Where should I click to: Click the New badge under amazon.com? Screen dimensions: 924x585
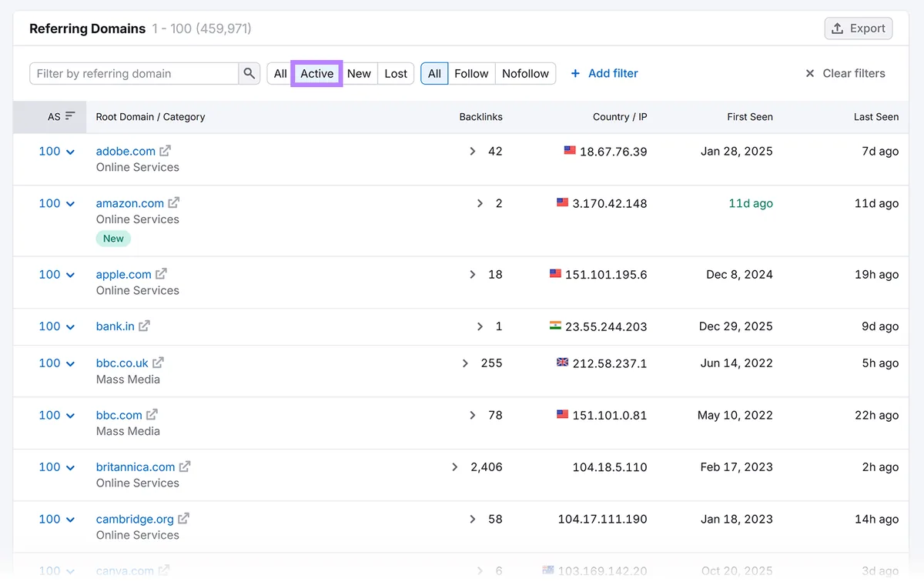(x=113, y=239)
